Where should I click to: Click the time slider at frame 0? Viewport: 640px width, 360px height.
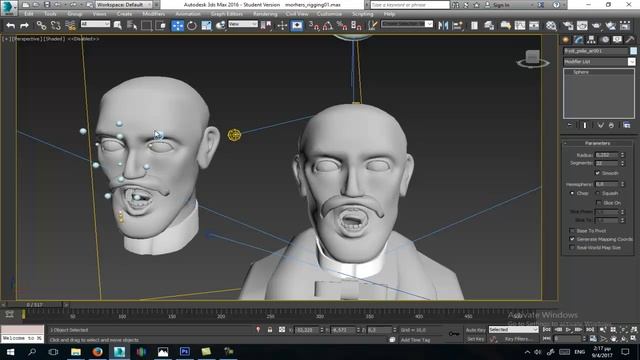point(35,305)
